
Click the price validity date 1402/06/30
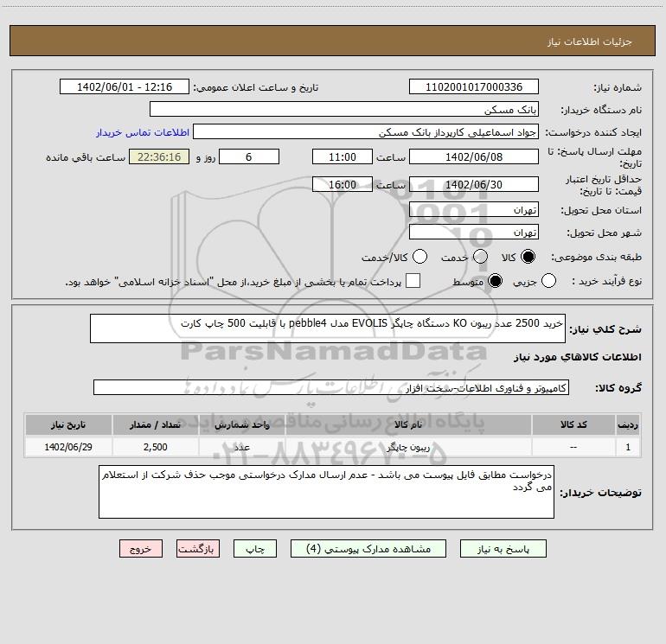point(474,184)
